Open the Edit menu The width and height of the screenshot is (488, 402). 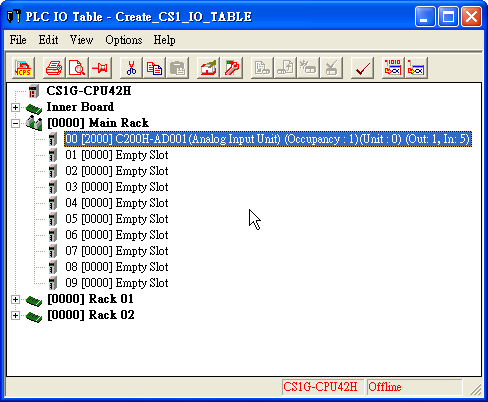[x=48, y=40]
